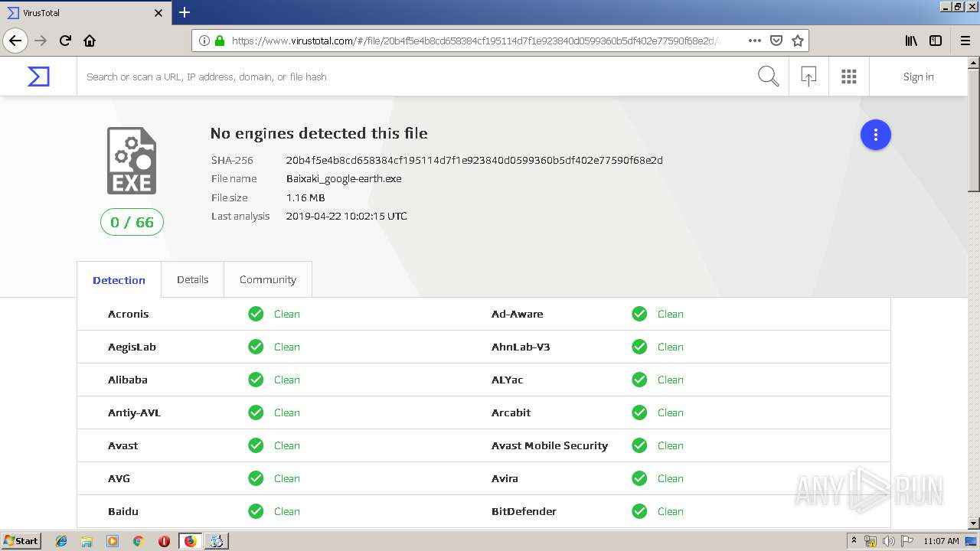Click the volume icon in system tray
This screenshot has width=980, height=551.
click(888, 541)
